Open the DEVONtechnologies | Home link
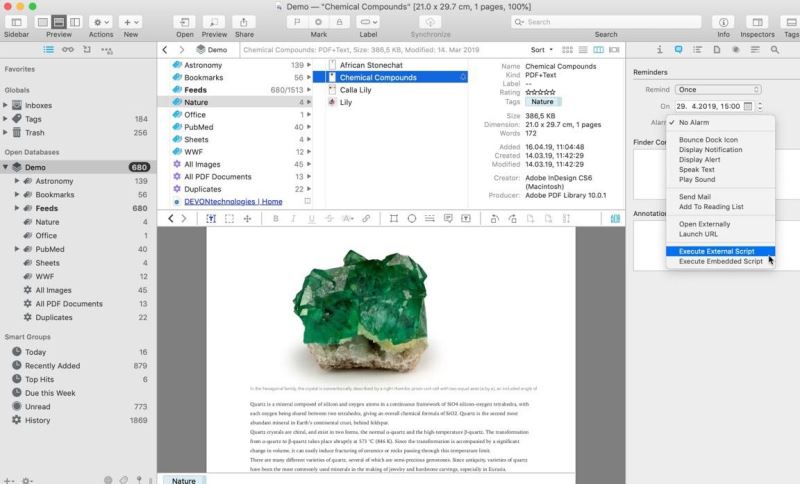This screenshot has width=800, height=484. click(233, 201)
